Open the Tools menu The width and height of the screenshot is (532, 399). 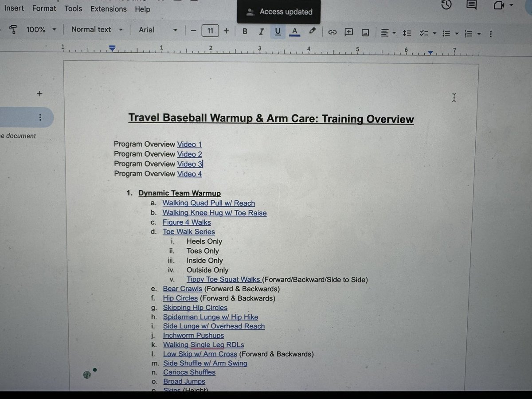[73, 8]
